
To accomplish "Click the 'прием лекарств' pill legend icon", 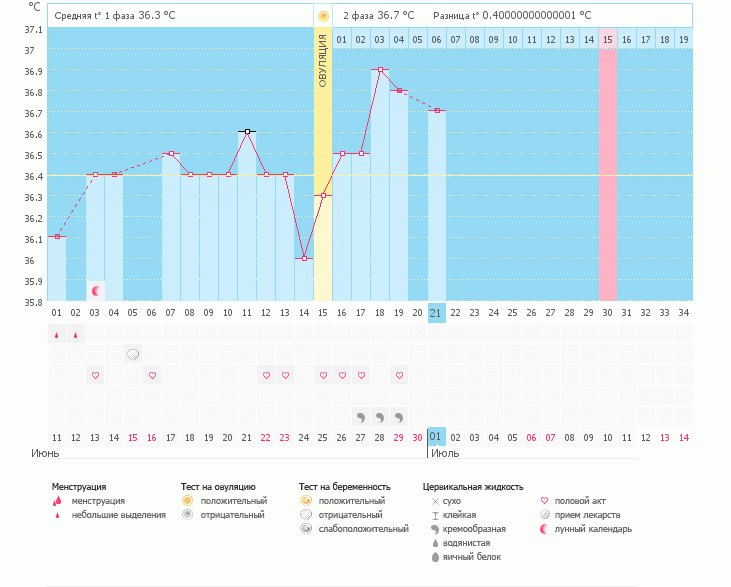I will [x=545, y=515].
